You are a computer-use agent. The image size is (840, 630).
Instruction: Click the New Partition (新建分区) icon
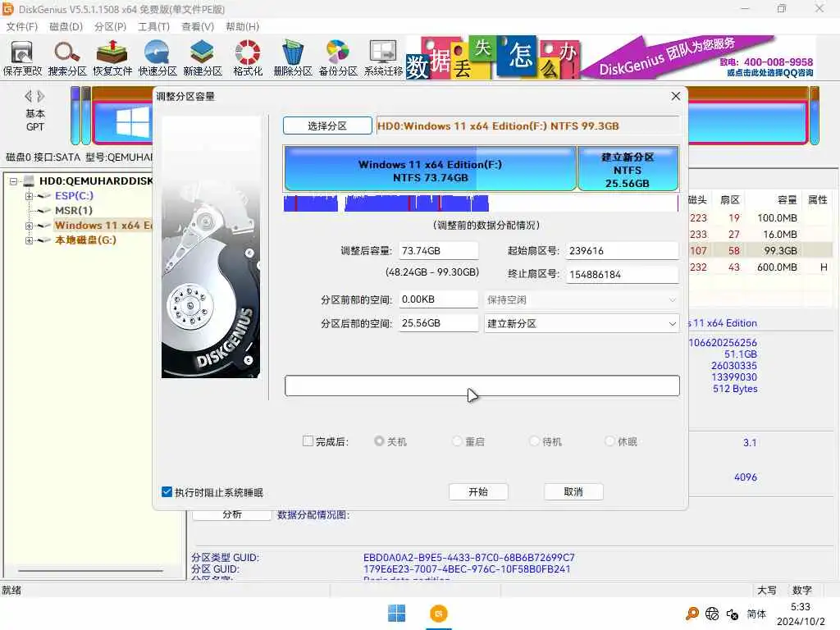pyautogui.click(x=202, y=58)
